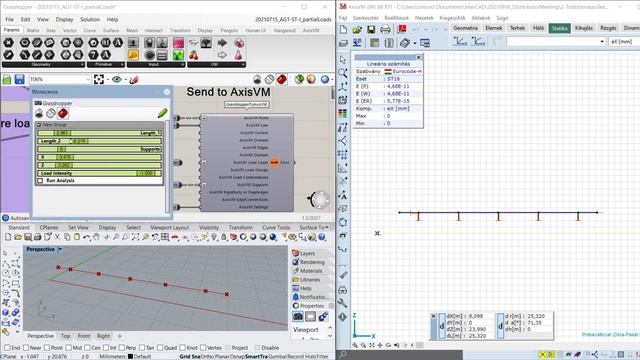Open Perspective viewport title dropdown arrow
This screenshot has width=640, height=360.
point(60,249)
